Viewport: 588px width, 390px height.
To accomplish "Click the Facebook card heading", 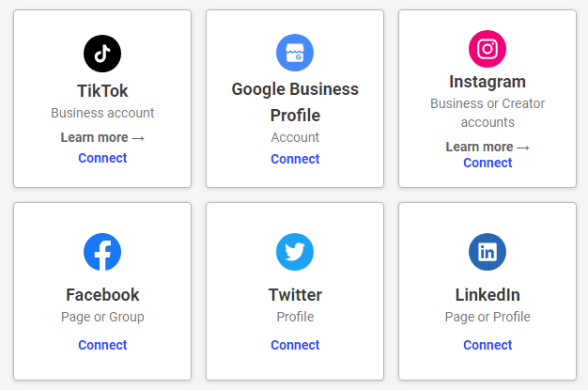I will coord(102,295).
